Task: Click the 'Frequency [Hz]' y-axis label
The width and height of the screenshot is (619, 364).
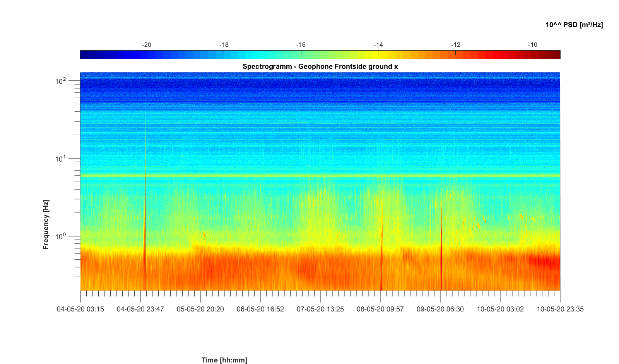Action: (x=46, y=225)
